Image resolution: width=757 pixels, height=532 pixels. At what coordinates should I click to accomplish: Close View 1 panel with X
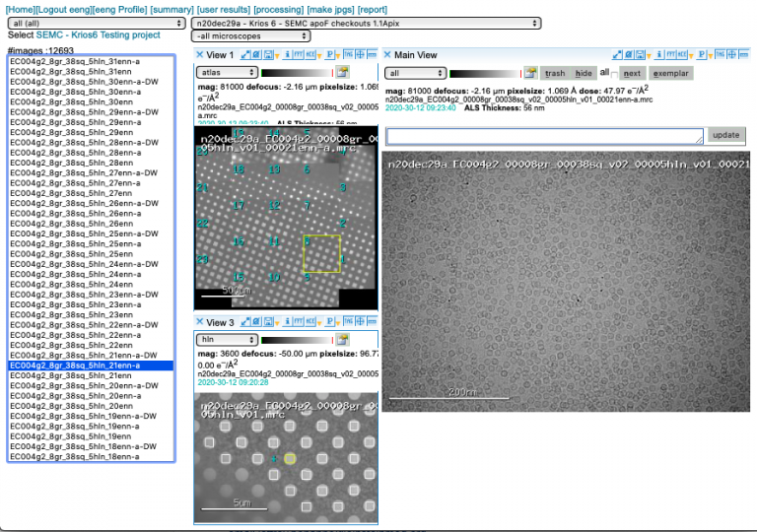pos(199,54)
